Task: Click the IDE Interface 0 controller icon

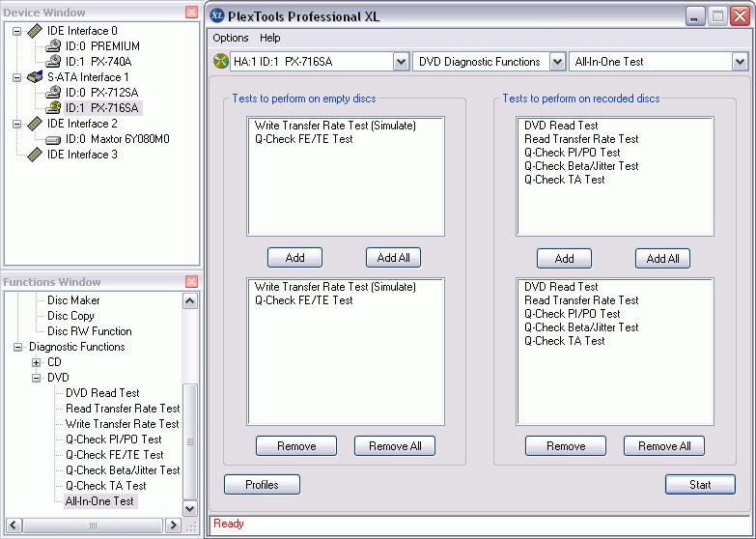Action: pyautogui.click(x=35, y=31)
